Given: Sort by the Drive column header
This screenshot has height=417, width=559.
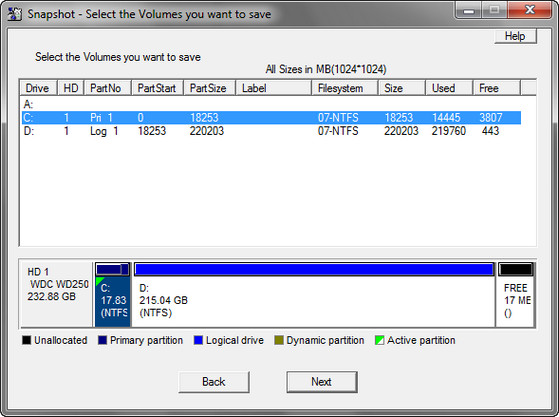Looking at the screenshot, I should [38, 88].
